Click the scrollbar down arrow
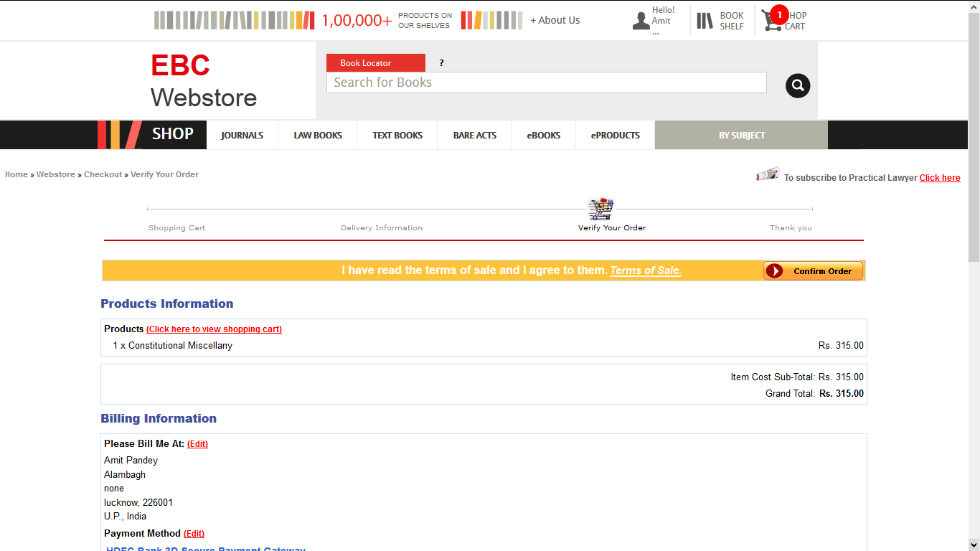Image resolution: width=980 pixels, height=551 pixels. click(x=974, y=545)
